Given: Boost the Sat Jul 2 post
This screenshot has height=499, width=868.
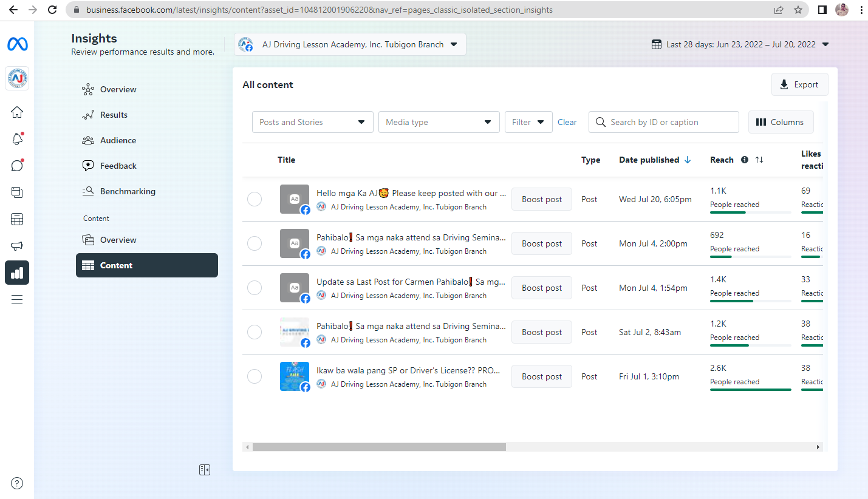Looking at the screenshot, I should coord(542,332).
